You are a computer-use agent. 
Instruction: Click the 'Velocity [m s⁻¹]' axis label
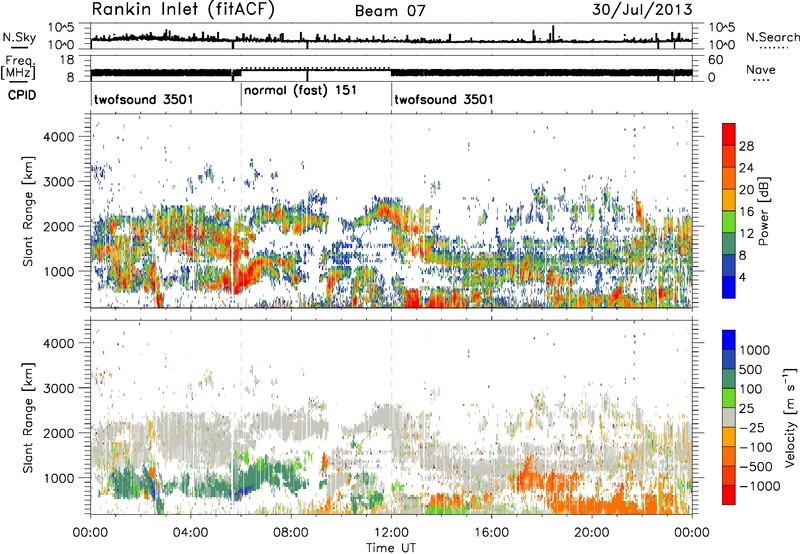tap(789, 417)
